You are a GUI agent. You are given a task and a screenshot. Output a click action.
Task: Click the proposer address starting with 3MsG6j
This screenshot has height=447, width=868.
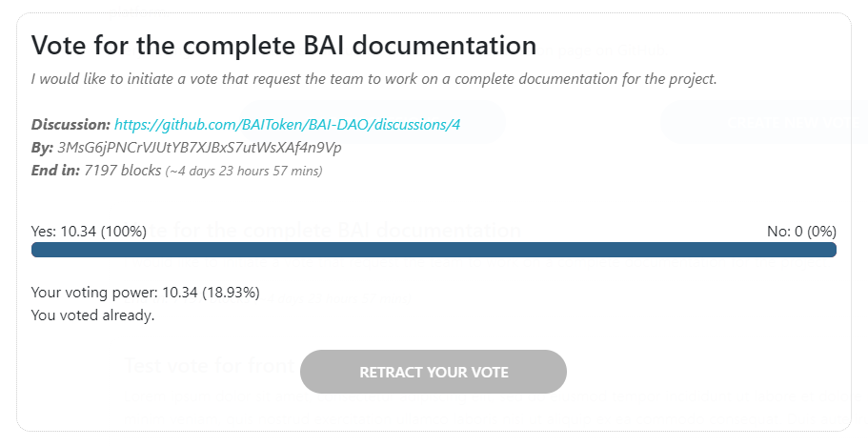[x=199, y=148]
